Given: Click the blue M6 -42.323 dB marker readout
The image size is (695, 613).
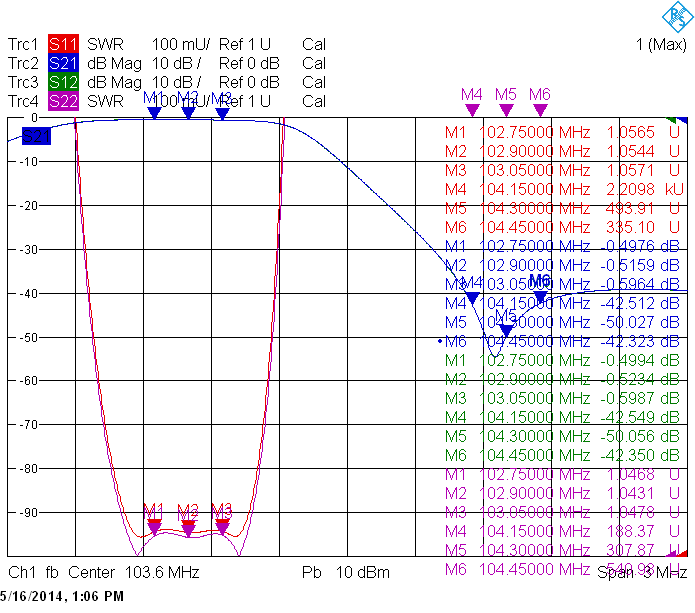Looking at the screenshot, I should point(562,341).
